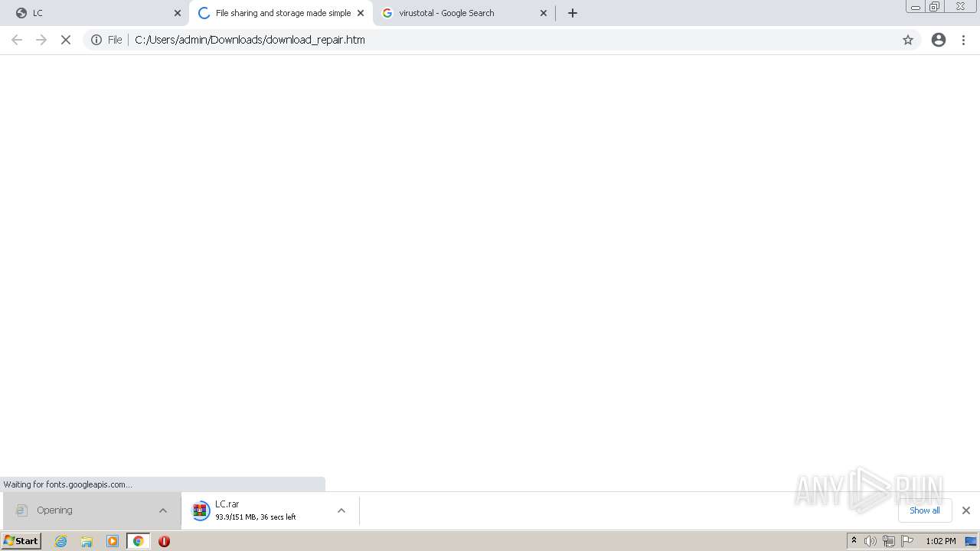Close the virustotal Google Search tab
Viewport: 980px width, 551px height.
point(544,13)
